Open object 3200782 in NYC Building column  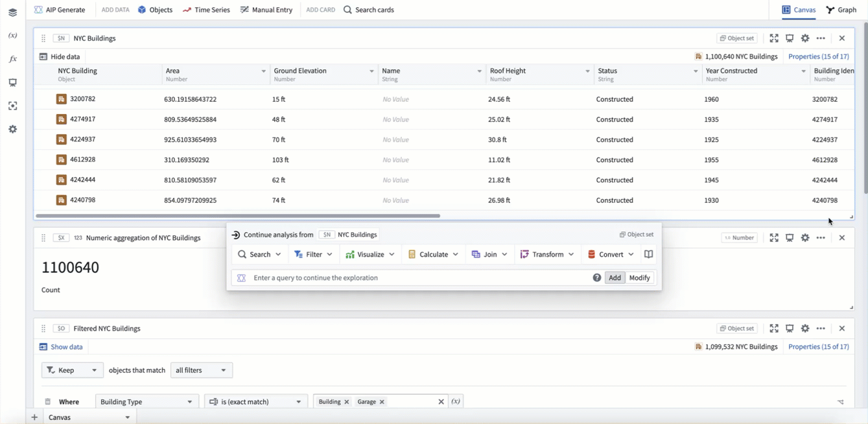tap(82, 99)
